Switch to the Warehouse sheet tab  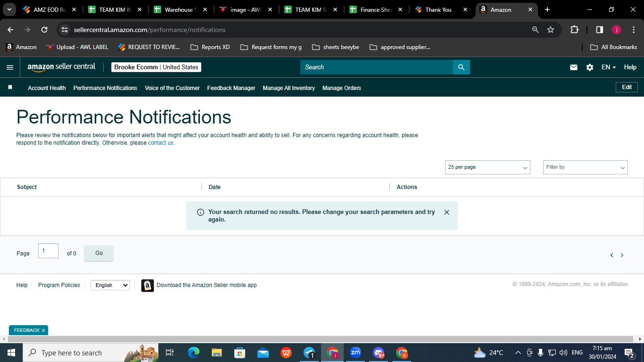[x=180, y=9]
